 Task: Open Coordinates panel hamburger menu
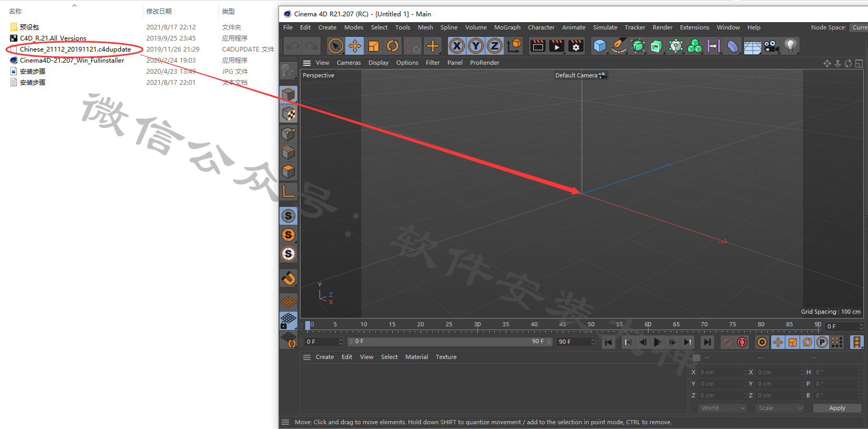696,357
